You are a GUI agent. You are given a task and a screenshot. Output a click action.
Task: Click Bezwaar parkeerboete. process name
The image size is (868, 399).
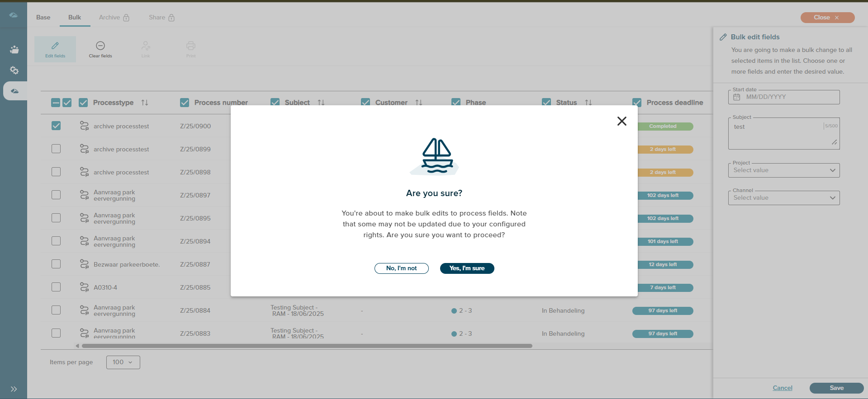point(127,264)
